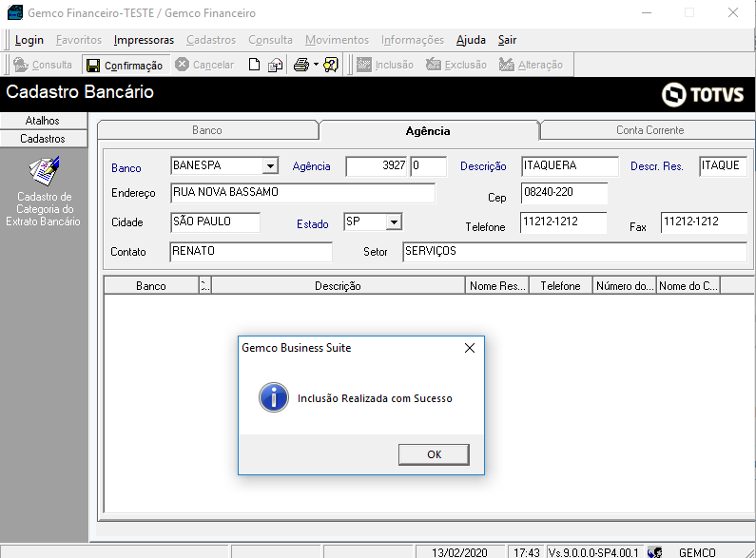The image size is (756, 558).
Task: Click the Agência number field 3927
Action: pyautogui.click(x=377, y=165)
